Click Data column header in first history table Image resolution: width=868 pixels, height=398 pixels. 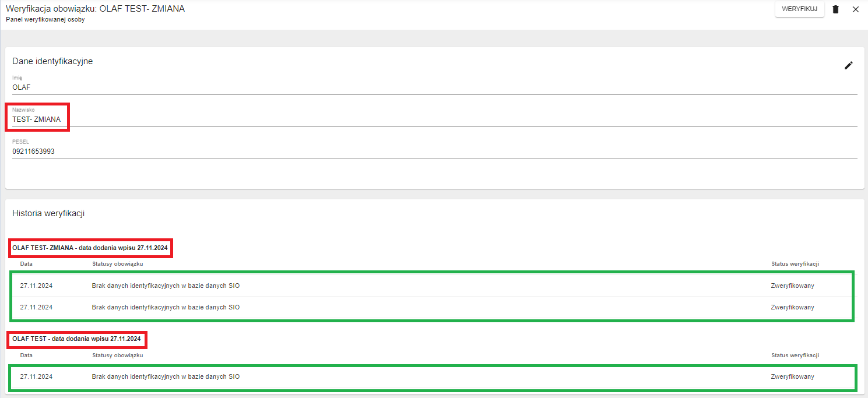[26, 264]
